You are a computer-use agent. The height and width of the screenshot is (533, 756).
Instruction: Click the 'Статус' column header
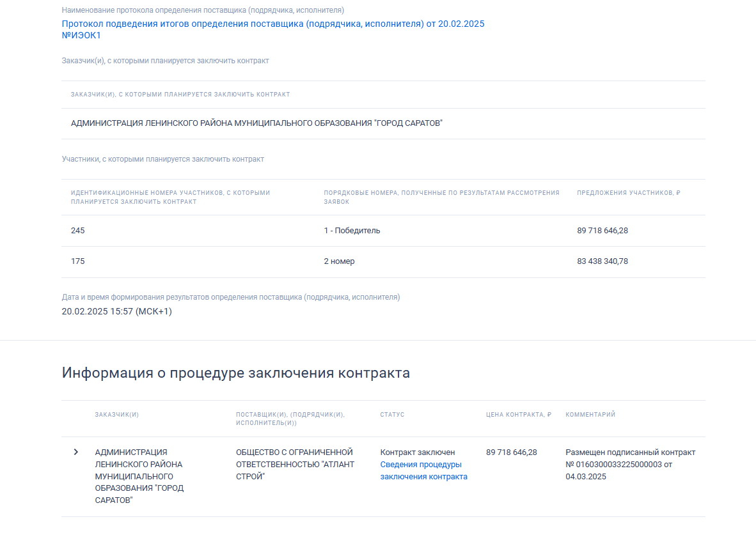392,415
